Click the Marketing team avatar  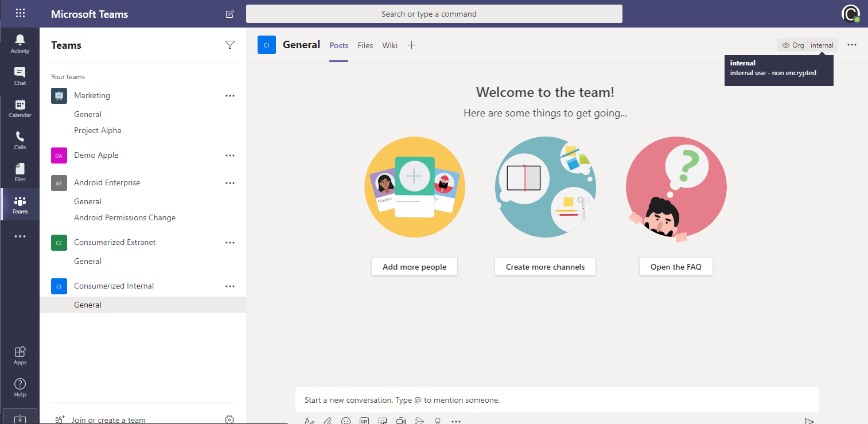point(59,96)
